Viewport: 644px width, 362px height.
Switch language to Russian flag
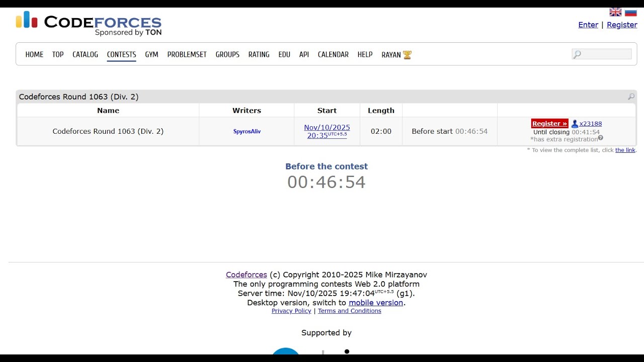[x=631, y=12]
